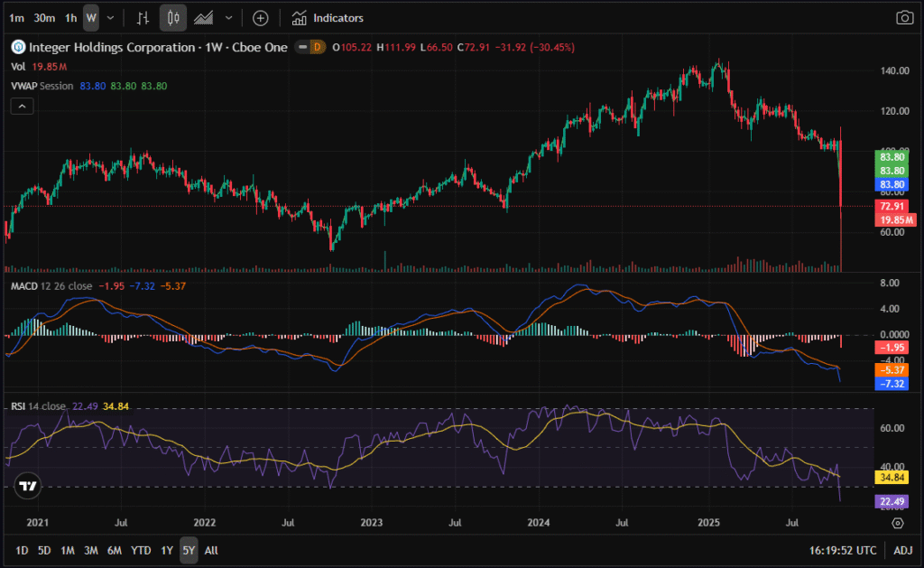This screenshot has width=924, height=568.
Task: Click the 16:19:52 UTC timezone label
Action: click(842, 550)
